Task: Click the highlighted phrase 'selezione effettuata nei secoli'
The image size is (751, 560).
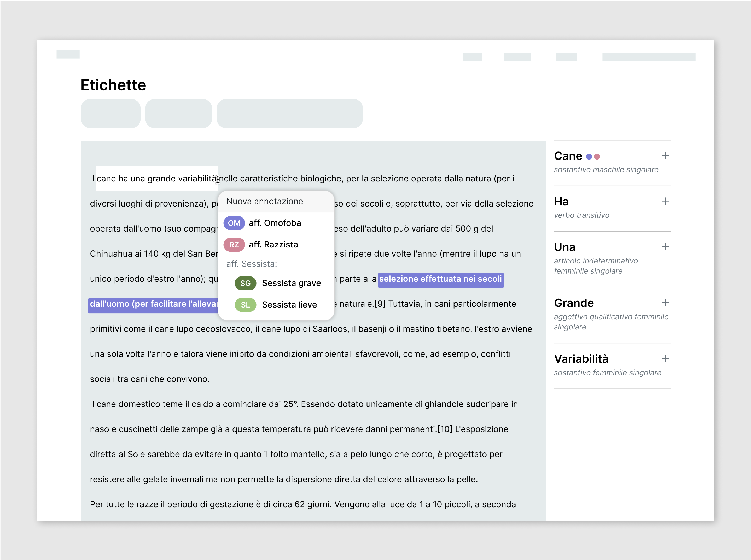Action: [x=440, y=279]
